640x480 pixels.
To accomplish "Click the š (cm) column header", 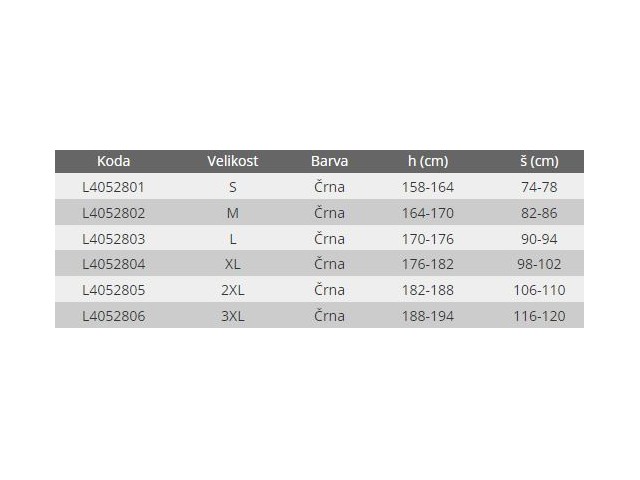I will click(x=540, y=161).
